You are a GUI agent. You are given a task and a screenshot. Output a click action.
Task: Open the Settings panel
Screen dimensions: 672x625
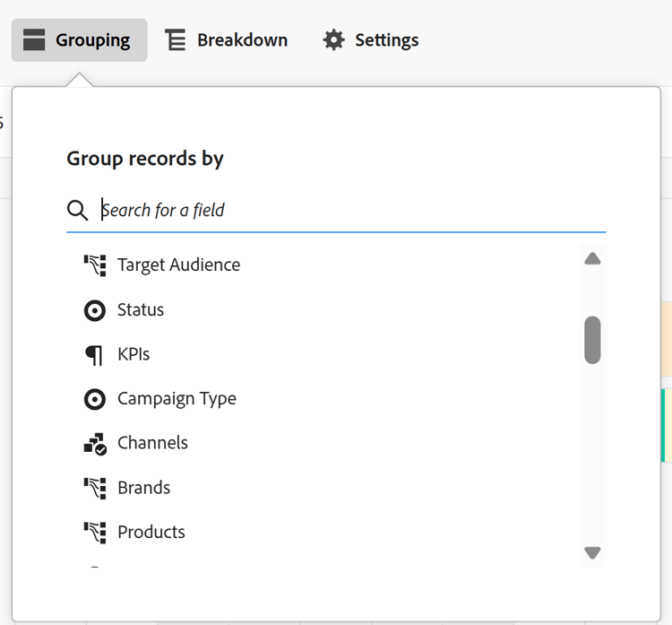pos(371,40)
